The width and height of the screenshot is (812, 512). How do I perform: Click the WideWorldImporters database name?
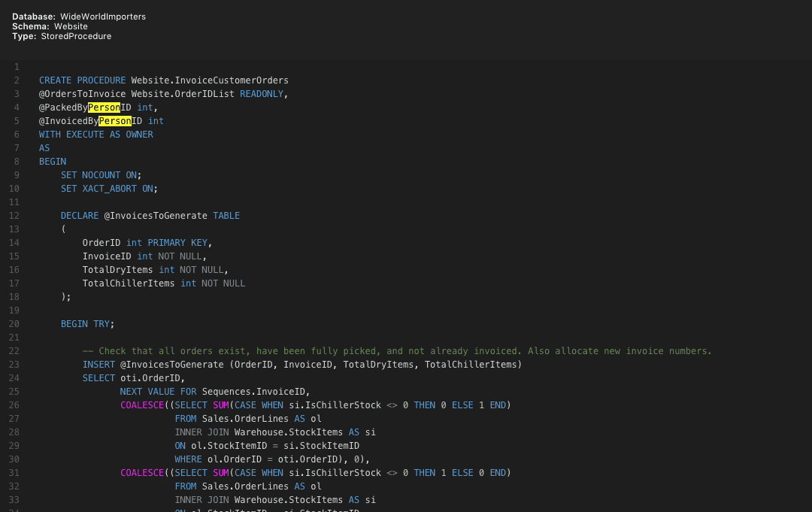pos(102,17)
